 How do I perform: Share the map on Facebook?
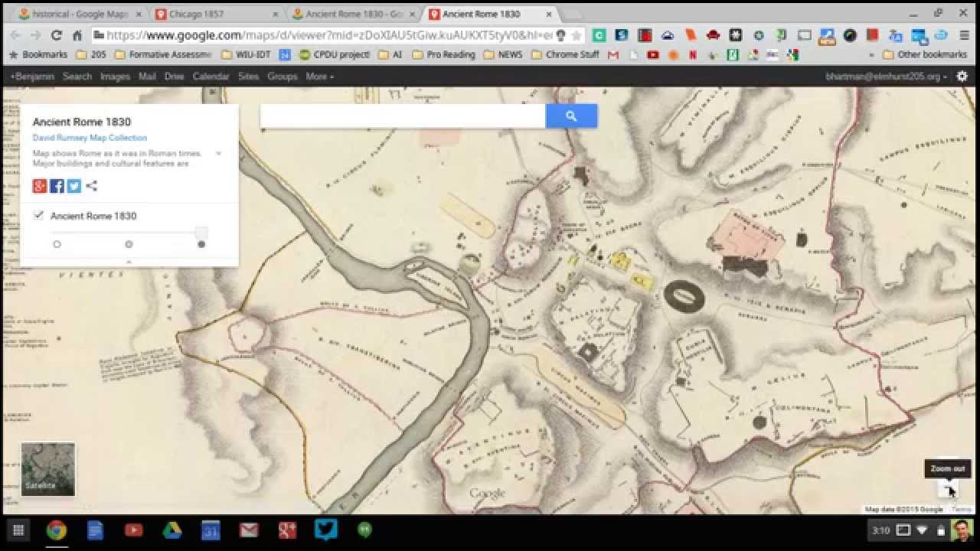click(x=57, y=186)
